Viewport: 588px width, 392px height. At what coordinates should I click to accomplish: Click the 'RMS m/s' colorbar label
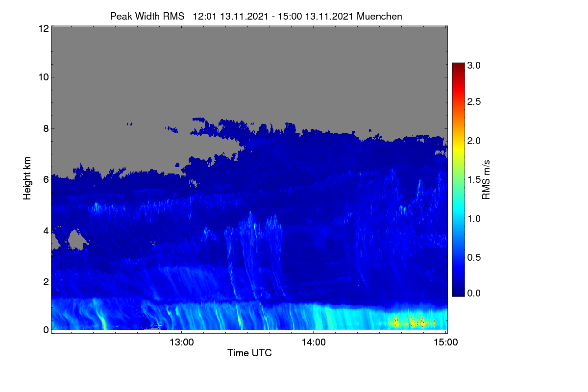tap(486, 178)
